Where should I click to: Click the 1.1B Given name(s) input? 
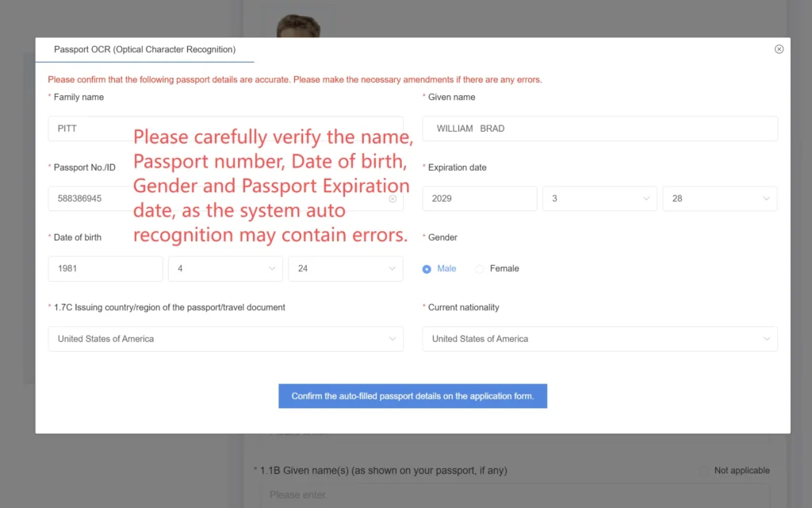pos(515,495)
